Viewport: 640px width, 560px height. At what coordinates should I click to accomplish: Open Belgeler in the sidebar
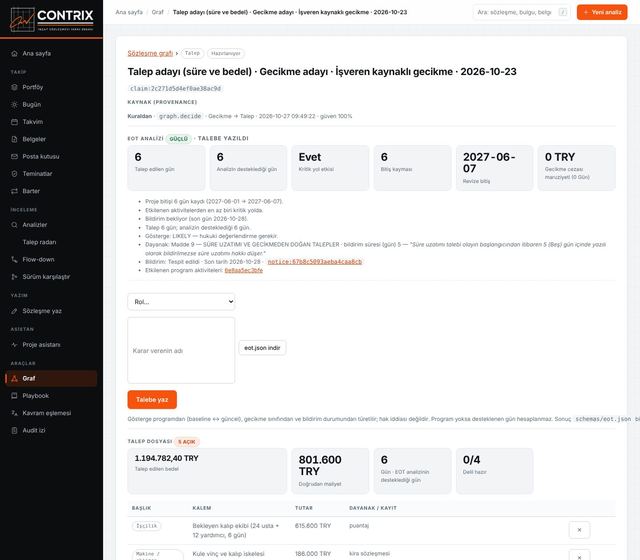[x=51, y=139]
